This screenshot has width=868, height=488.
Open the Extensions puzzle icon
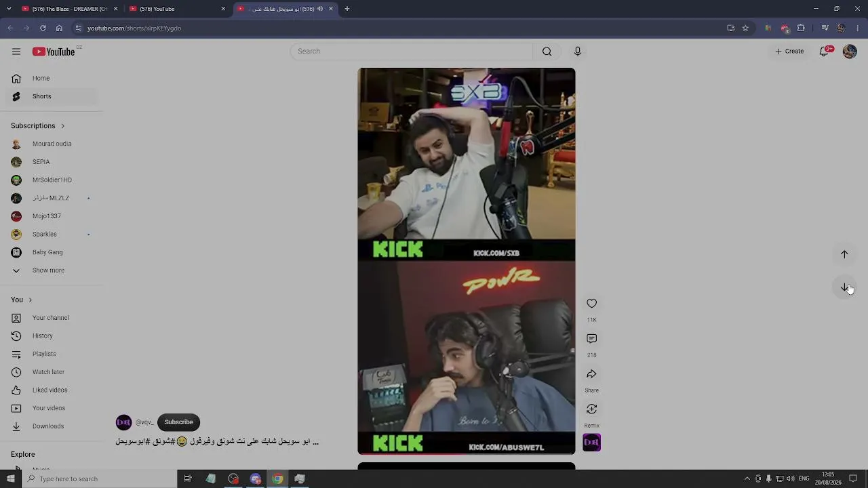tap(801, 28)
